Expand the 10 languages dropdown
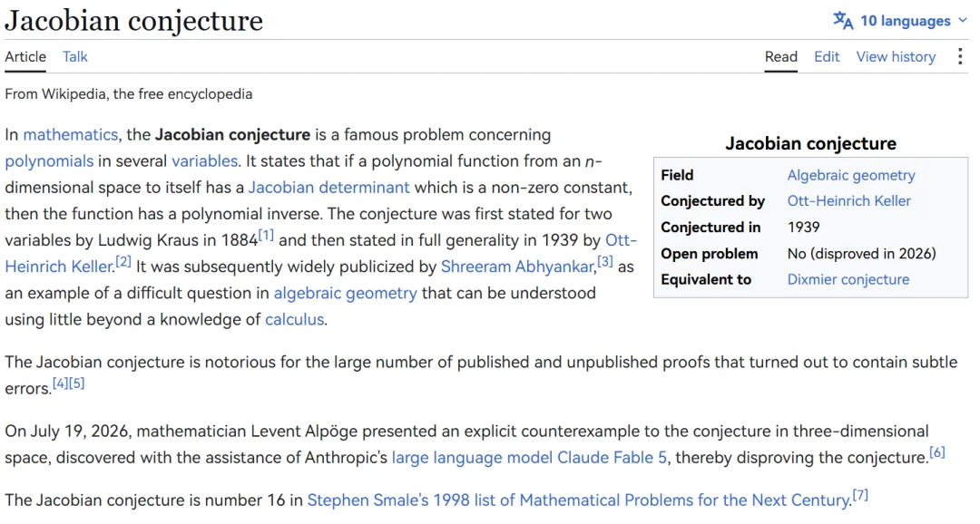Viewport: 980px width, 524px height. (x=901, y=21)
